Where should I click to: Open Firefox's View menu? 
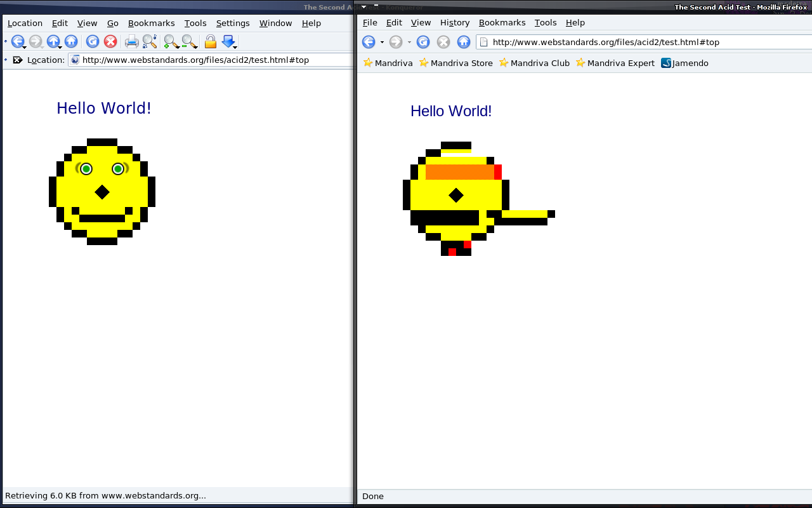click(421, 22)
